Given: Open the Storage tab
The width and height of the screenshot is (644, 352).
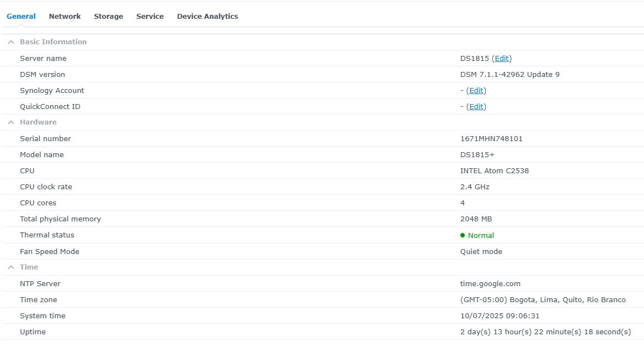Looking at the screenshot, I should pyautogui.click(x=108, y=17).
